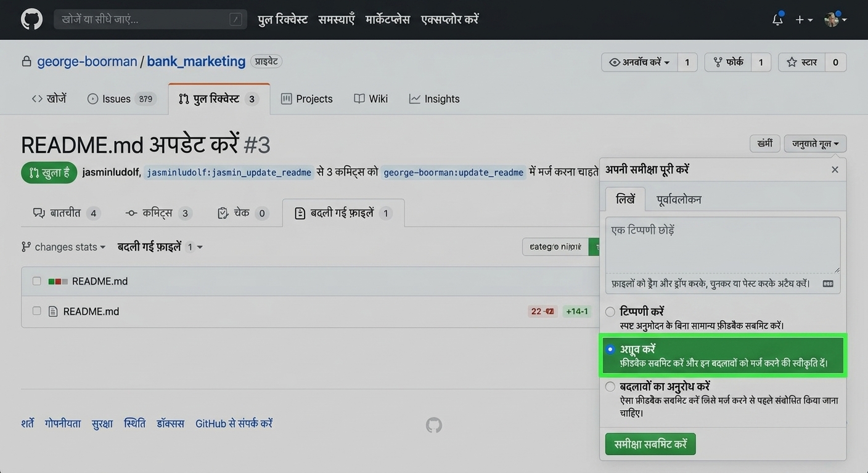Close the review popup with X
868x473 pixels.
pos(835,169)
